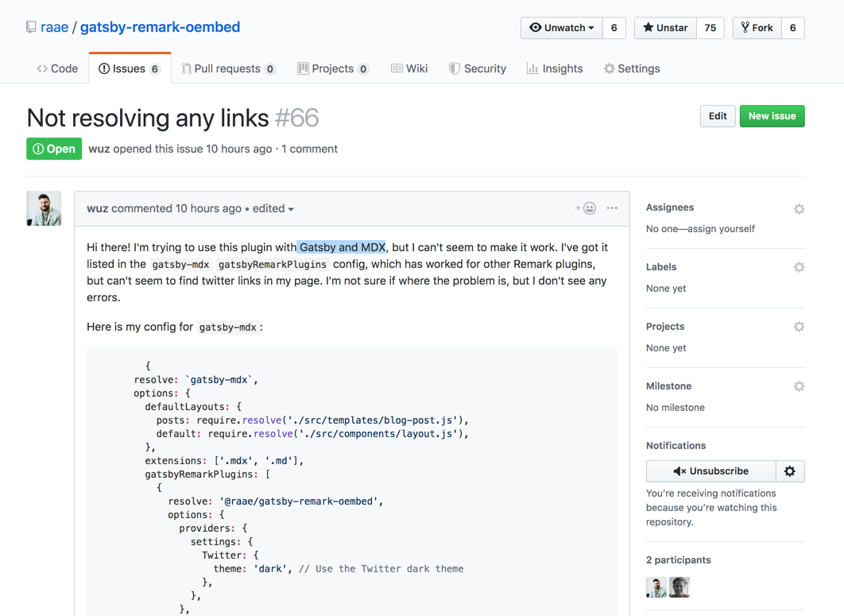844x616 pixels.
Task: Click the '2 participants' heading
Action: tap(678, 560)
